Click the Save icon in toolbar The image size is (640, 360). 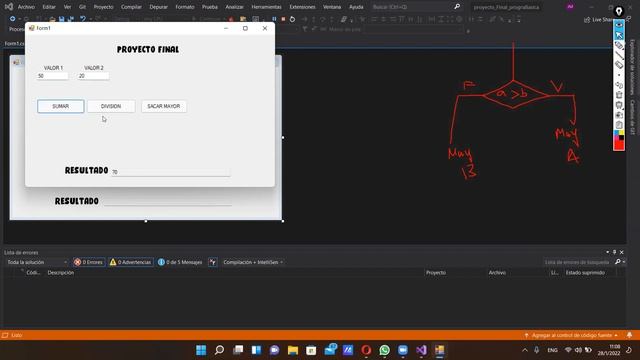[x=61, y=19]
